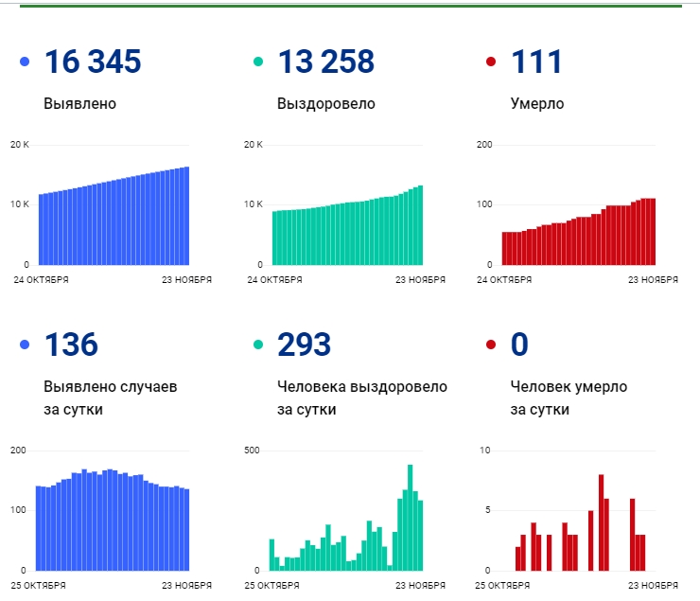Click 24 ОКТЯБРЯ under the detected chart

[41, 280]
